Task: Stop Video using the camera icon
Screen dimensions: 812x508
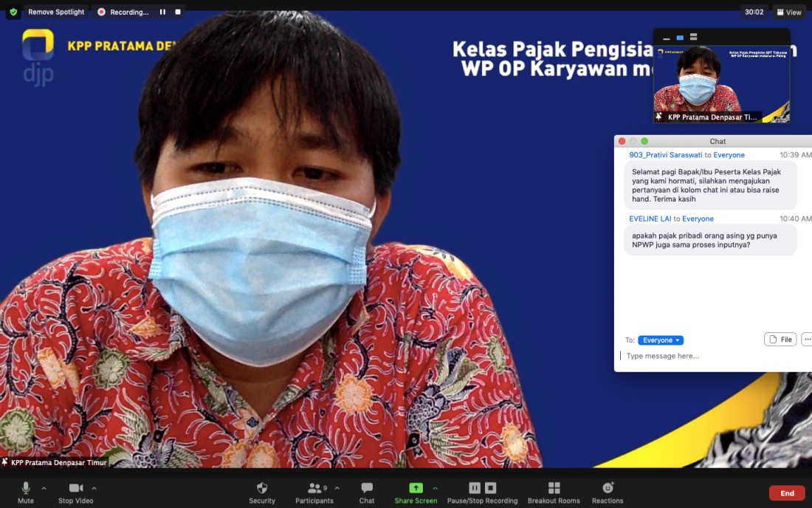Action: click(75, 489)
